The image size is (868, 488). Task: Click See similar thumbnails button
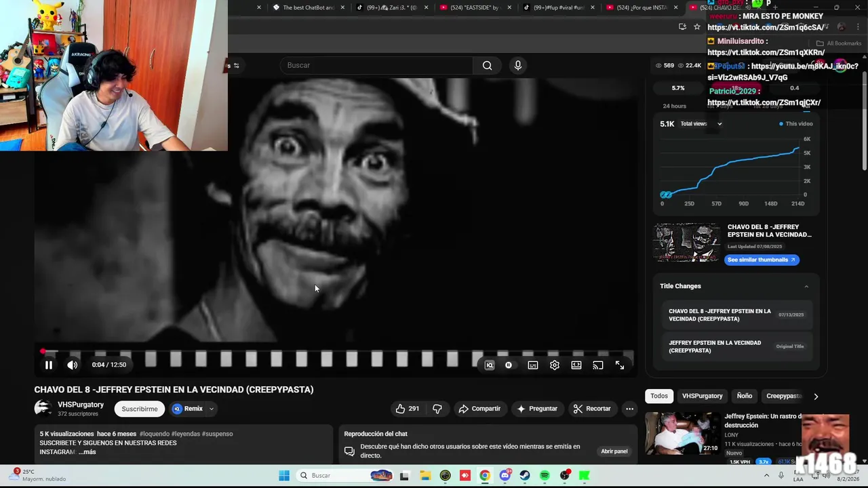point(762,260)
